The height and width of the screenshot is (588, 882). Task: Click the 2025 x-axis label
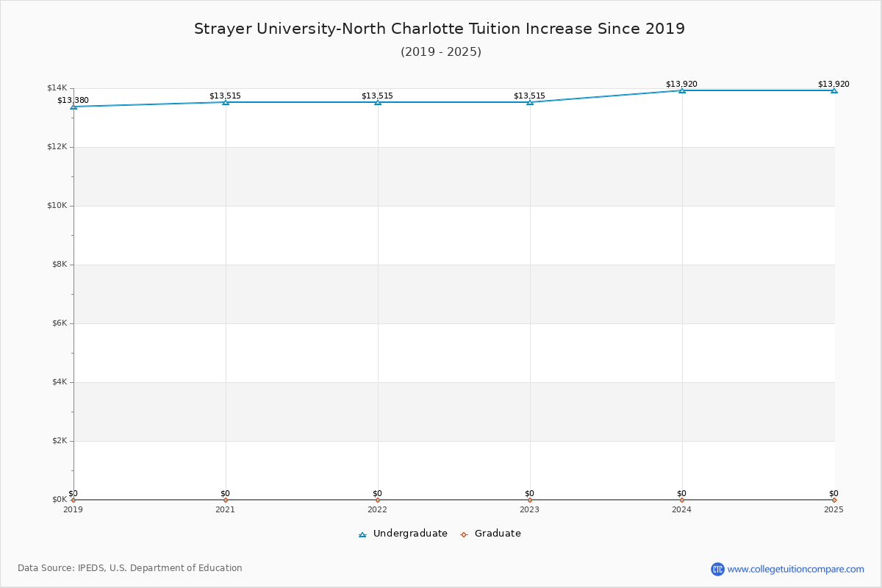[834, 509]
